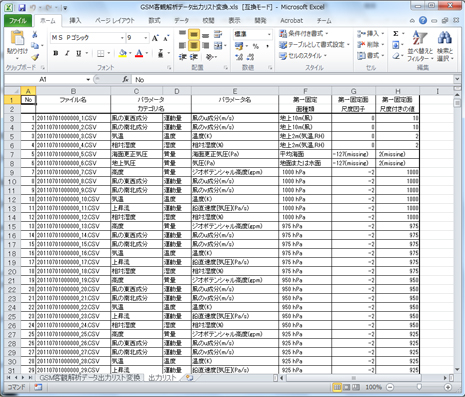
Task: Open Find and Select binoculars icon
Action: [x=445, y=46]
